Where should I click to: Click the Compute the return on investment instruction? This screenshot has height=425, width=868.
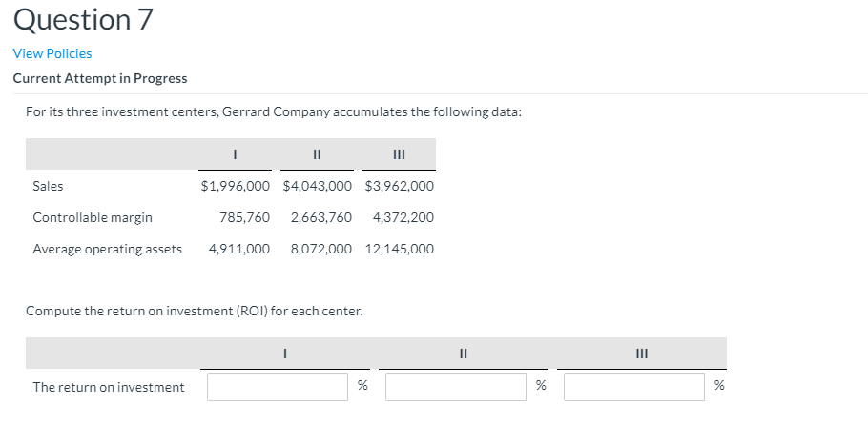coord(195,311)
